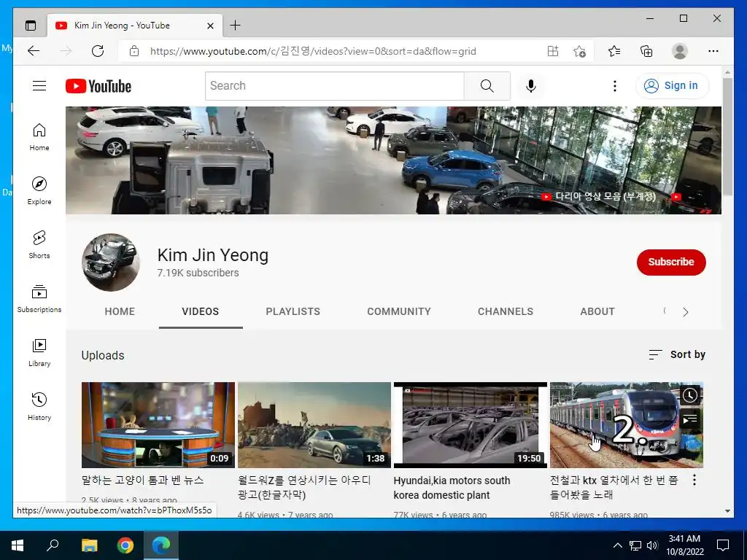The height and width of the screenshot is (560, 747).
Task: Open Library in sidebar
Action: click(39, 353)
